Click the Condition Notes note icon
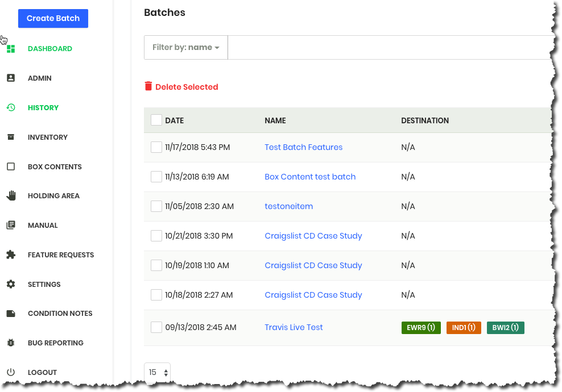This screenshot has height=392, width=562. [x=11, y=313]
